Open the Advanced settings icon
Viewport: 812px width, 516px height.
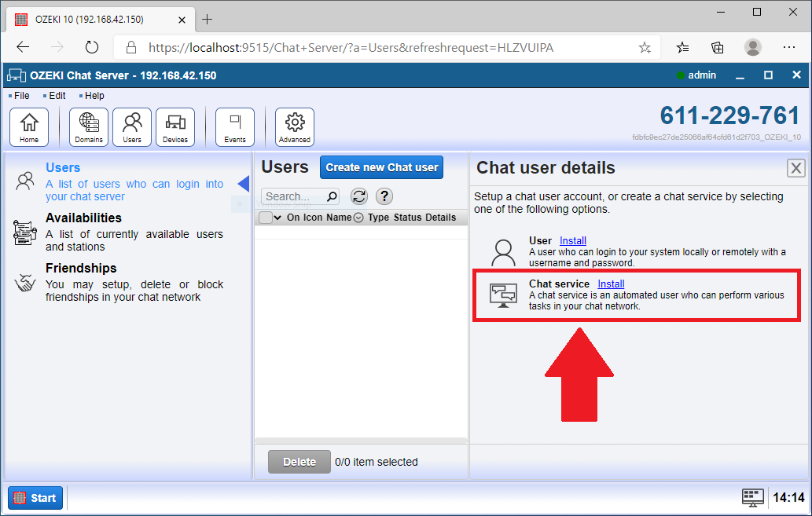point(294,126)
